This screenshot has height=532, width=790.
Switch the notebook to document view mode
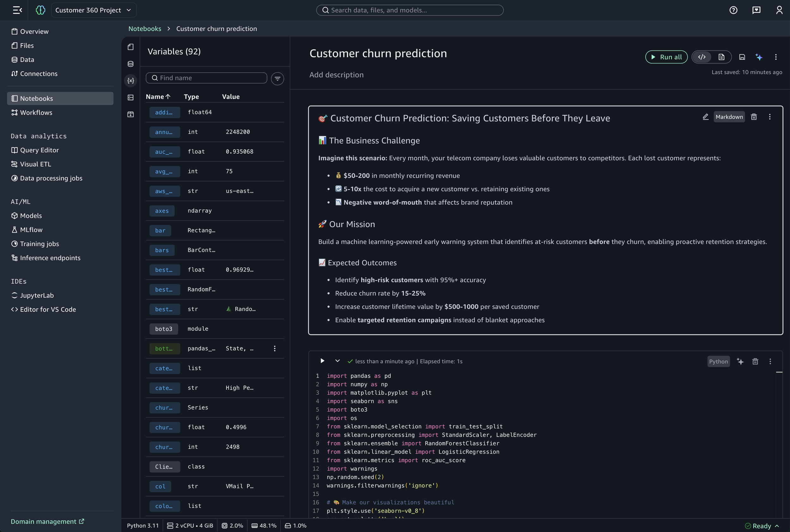click(x=721, y=57)
